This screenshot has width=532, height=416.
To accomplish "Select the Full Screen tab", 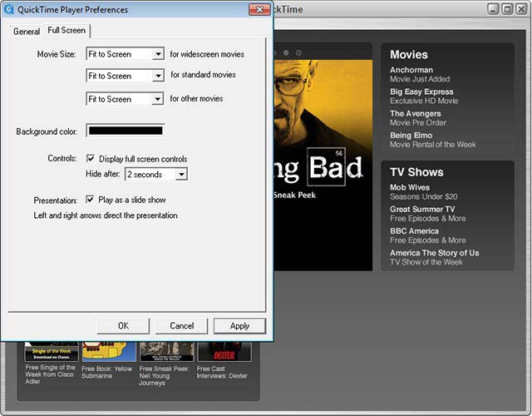I will [66, 31].
